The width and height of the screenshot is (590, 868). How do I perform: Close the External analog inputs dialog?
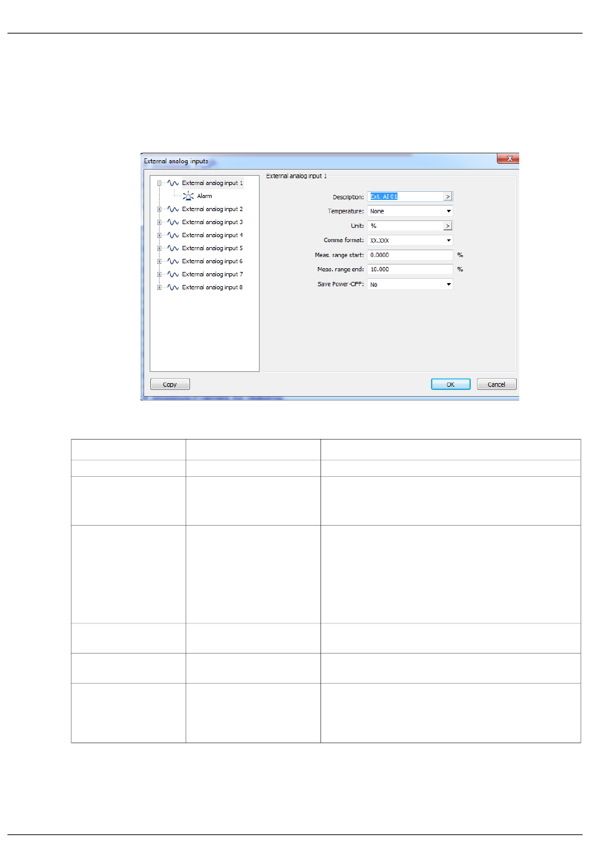tap(509, 159)
